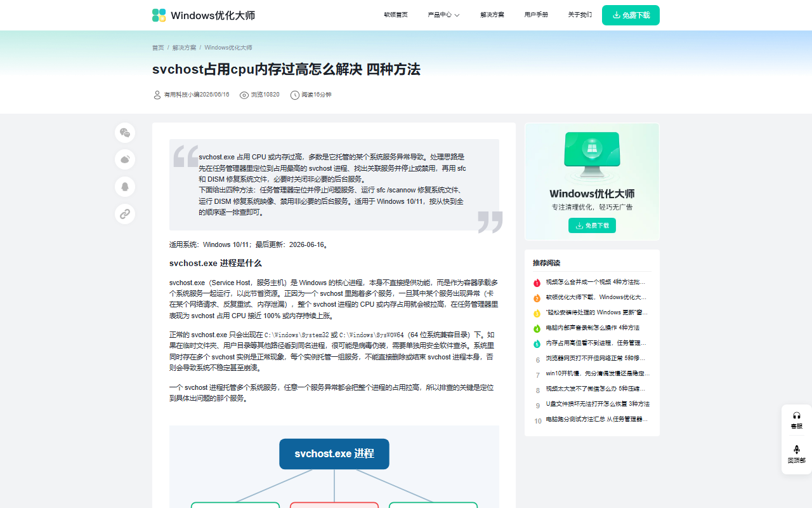Click the 专注清理优化，轻巧无广告 tagline
Viewport: 812px width, 508px height.
(592, 207)
